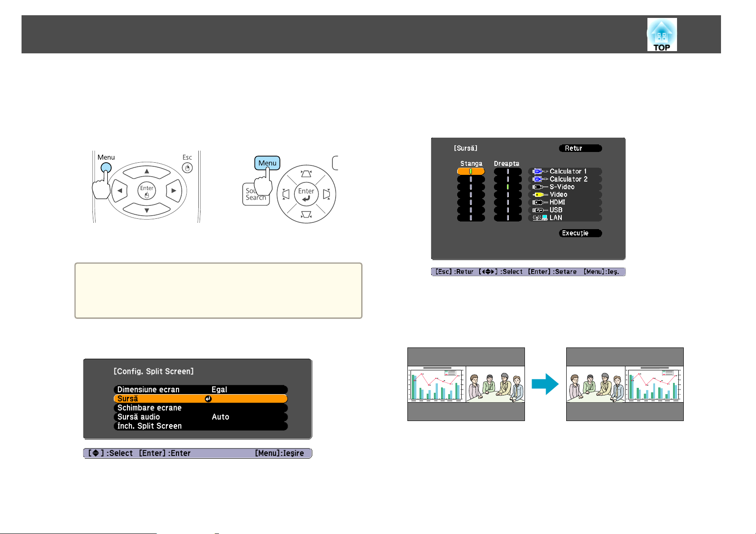Screen dimensions: 756x534
Task: Click the LAN network icon
Action: pos(540,217)
